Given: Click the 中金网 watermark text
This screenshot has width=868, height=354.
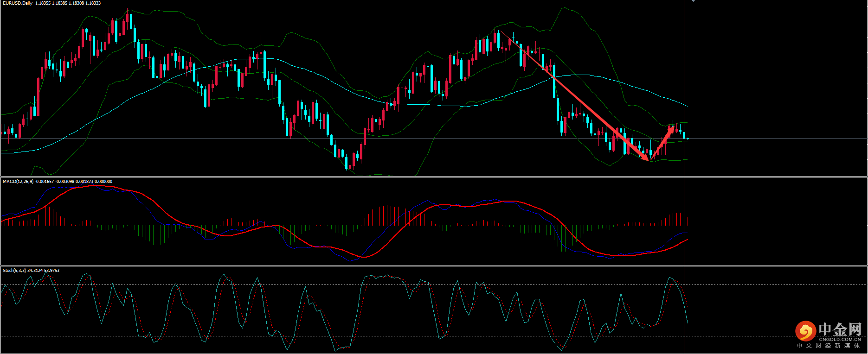Looking at the screenshot, I should click(x=840, y=329).
